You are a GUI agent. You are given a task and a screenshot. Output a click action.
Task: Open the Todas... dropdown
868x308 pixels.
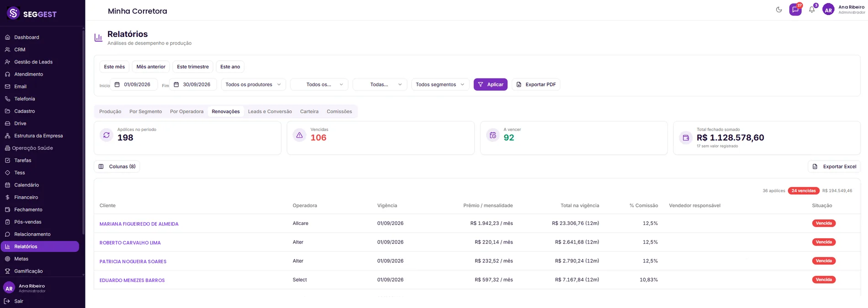coord(380,84)
